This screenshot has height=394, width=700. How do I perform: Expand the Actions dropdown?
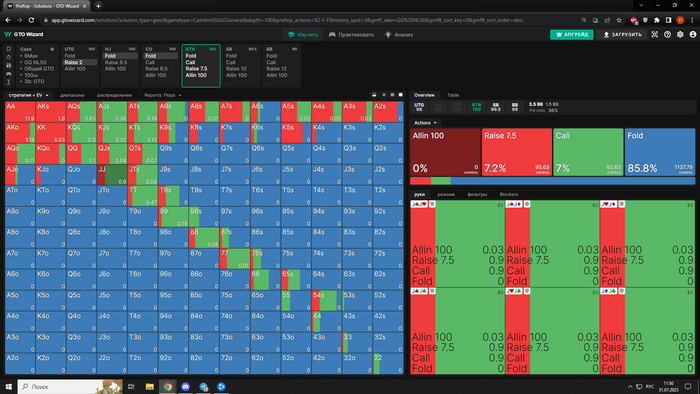point(425,123)
